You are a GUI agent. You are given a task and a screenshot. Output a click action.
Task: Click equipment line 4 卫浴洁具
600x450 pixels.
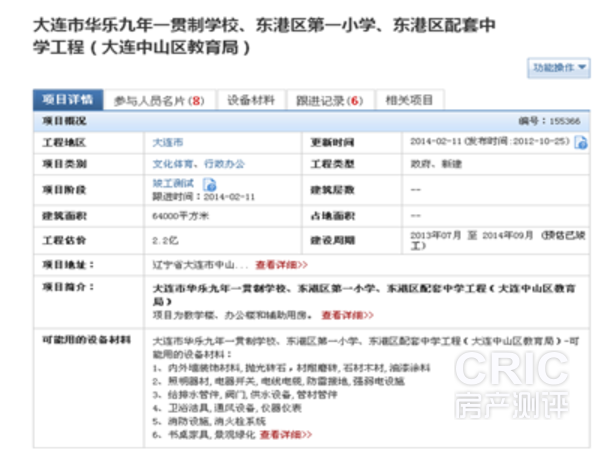tap(227, 408)
